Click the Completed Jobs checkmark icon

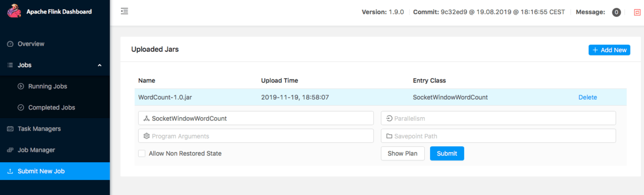point(21,108)
